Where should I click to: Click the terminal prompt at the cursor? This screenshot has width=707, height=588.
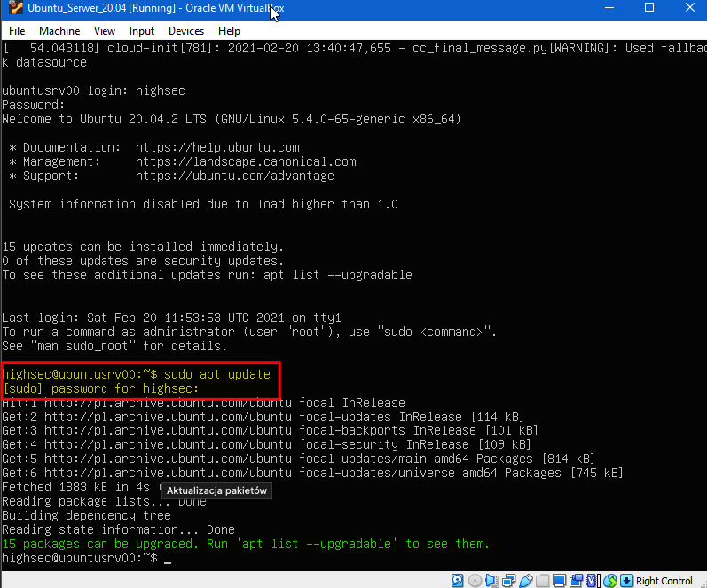pos(167,559)
